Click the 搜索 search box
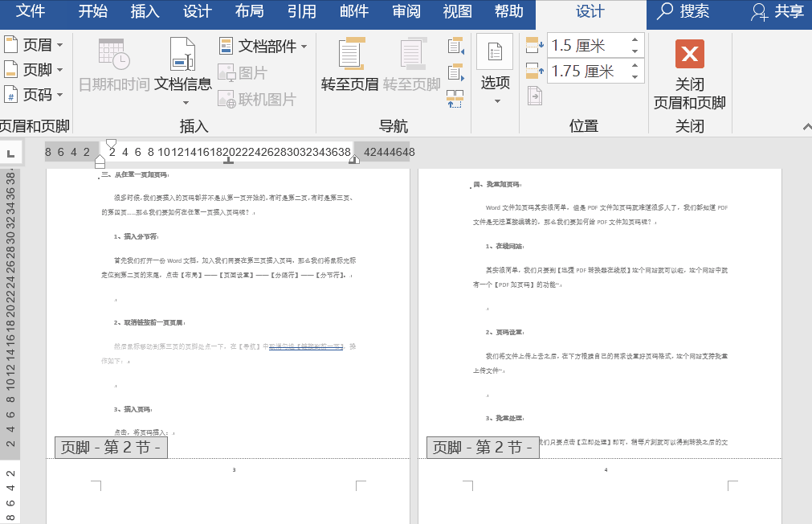Screen dimensions: 812x524 pos(683,11)
